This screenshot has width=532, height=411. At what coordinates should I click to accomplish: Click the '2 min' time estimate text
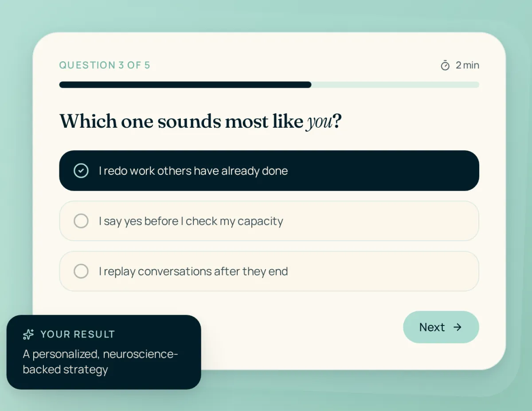(x=467, y=65)
